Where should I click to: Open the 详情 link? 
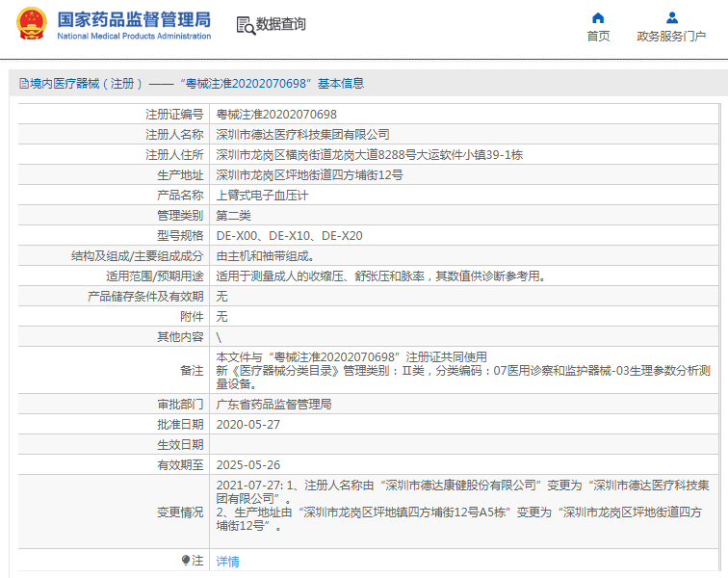(x=227, y=562)
